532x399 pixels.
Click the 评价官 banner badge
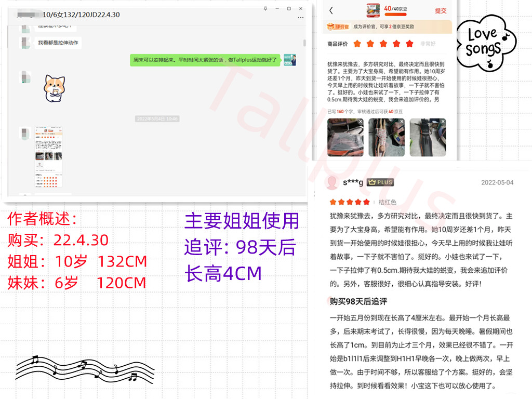tap(338, 27)
